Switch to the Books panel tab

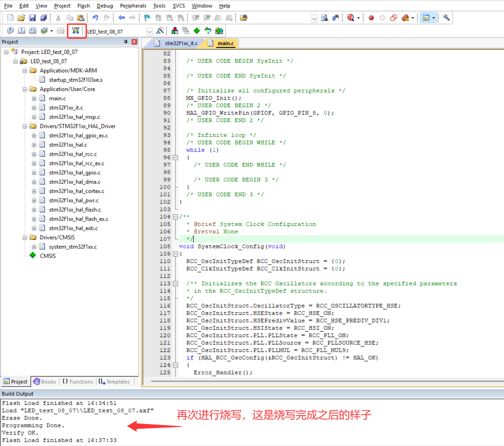coord(45,382)
